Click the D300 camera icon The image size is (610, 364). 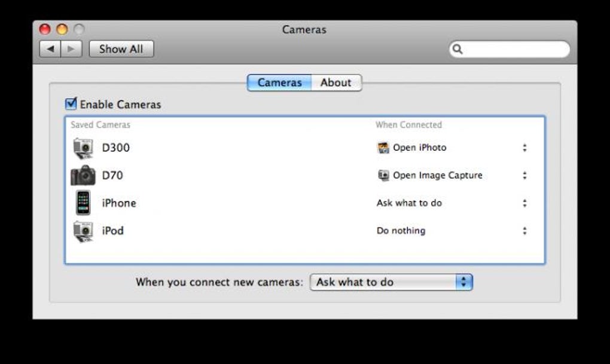[83, 148]
